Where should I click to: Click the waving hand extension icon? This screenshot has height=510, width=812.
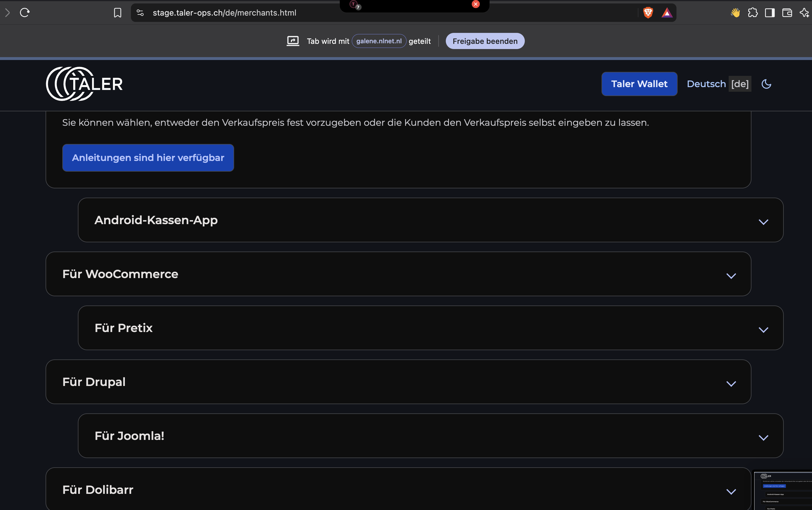click(x=735, y=13)
